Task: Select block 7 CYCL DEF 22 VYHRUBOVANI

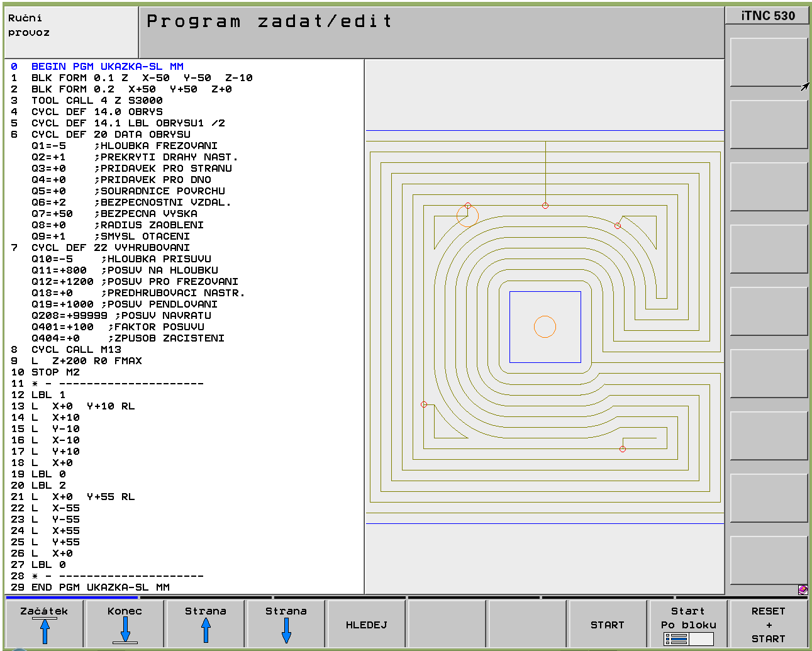Action: [110, 247]
